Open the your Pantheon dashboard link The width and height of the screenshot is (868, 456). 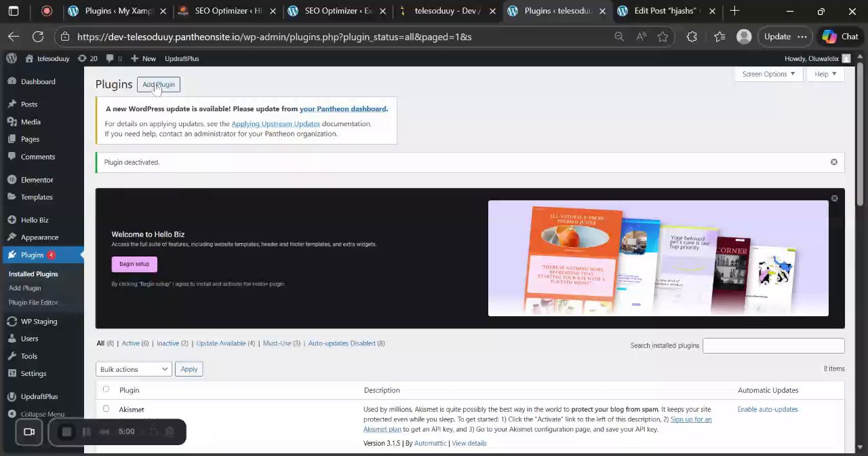coord(343,109)
